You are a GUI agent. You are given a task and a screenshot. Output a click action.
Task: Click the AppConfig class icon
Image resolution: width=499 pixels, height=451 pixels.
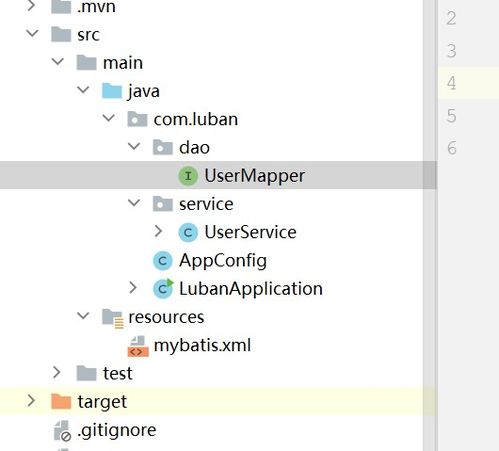point(163,260)
